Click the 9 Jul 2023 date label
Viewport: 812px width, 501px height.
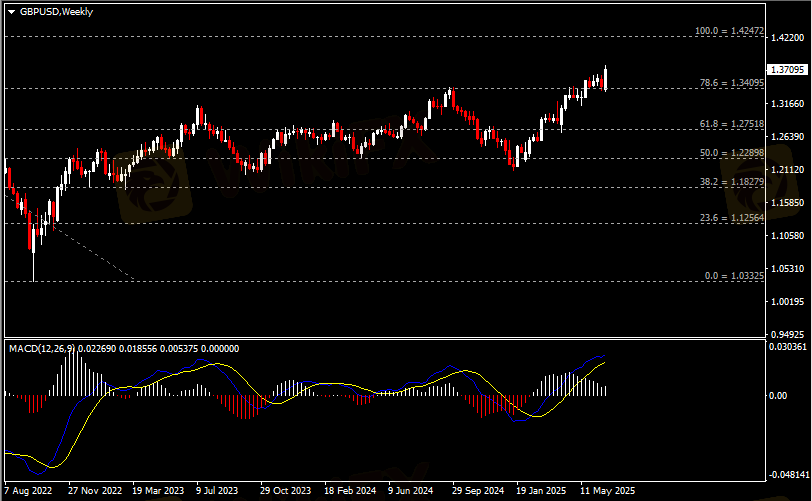(217, 491)
